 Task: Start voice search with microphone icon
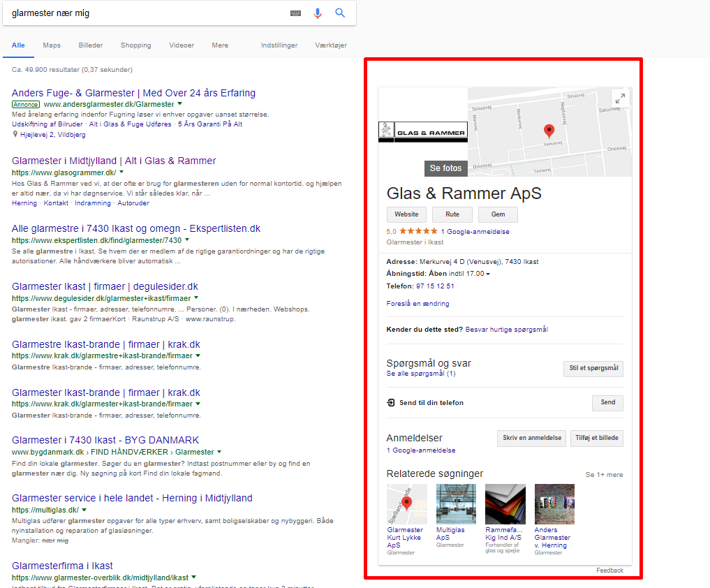tap(318, 13)
